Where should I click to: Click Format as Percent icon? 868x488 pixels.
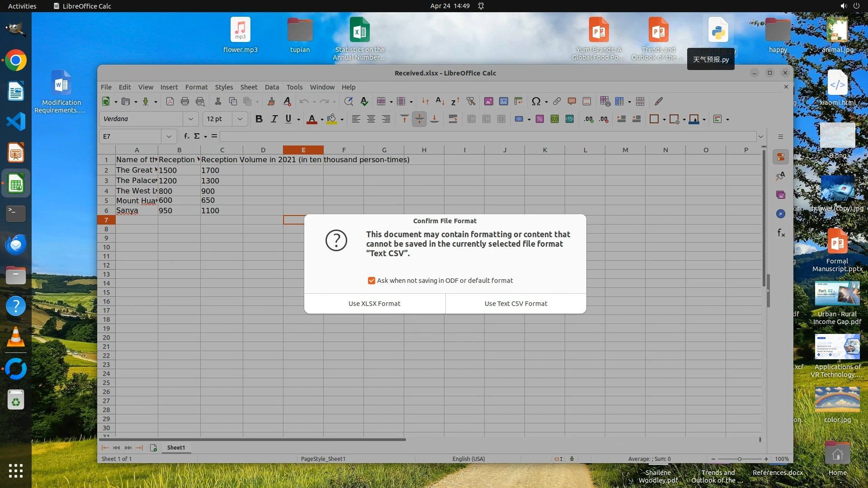(539, 119)
